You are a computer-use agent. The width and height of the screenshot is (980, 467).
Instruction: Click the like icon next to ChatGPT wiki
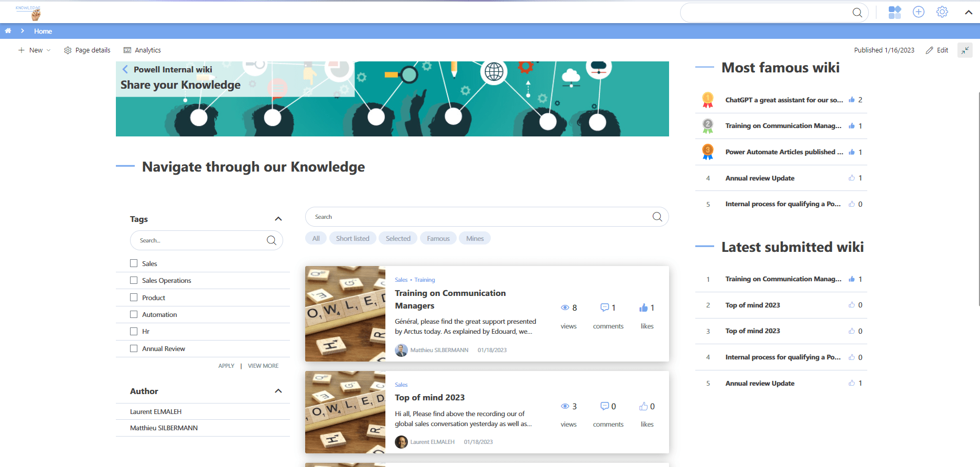point(852,100)
